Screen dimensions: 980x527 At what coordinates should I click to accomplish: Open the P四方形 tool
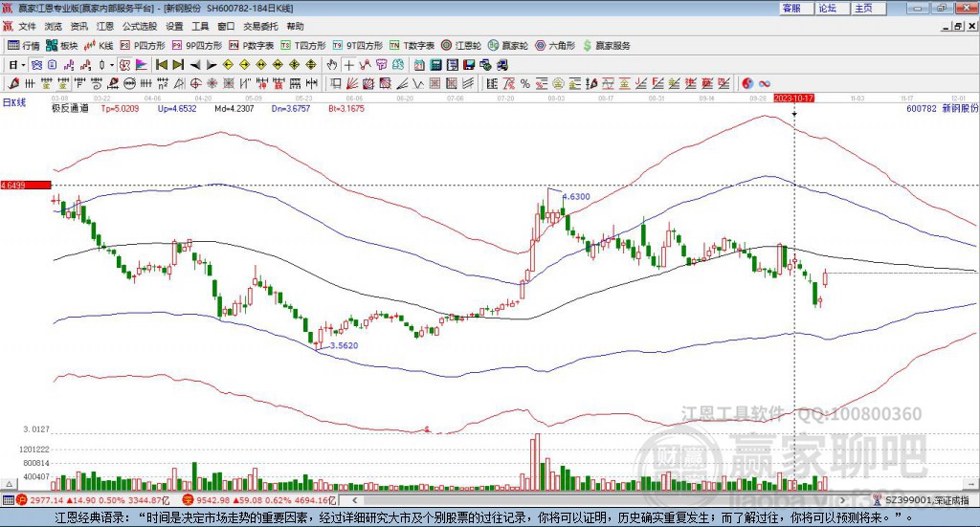coord(143,46)
